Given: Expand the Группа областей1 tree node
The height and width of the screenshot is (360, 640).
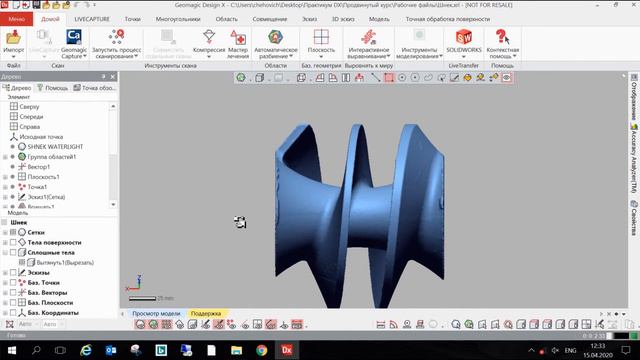Looking at the screenshot, I should click(x=5, y=157).
